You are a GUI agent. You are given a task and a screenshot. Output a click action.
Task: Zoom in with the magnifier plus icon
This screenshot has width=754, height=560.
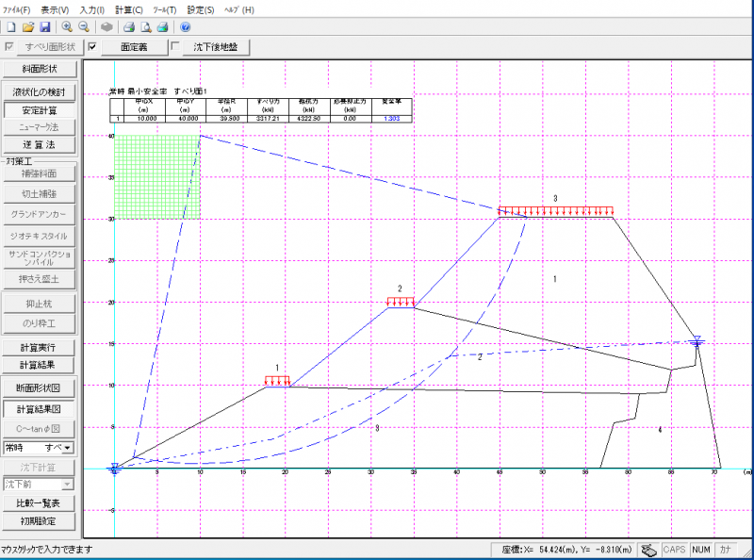(x=67, y=27)
